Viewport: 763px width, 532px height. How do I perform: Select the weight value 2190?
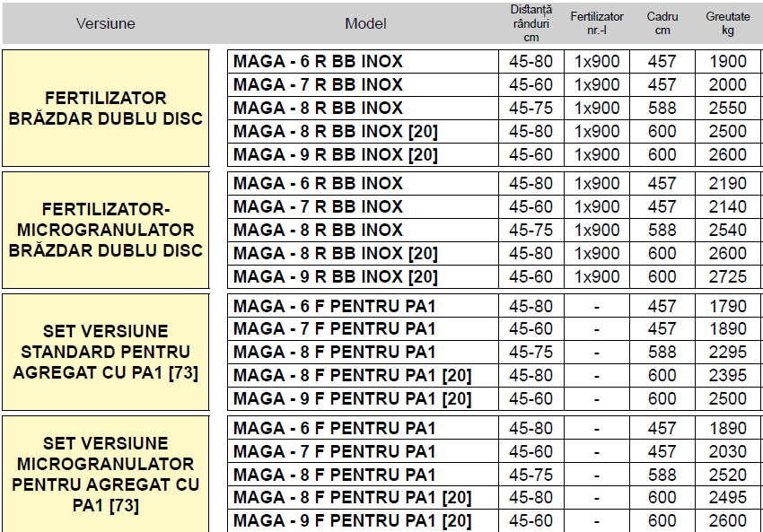click(727, 184)
